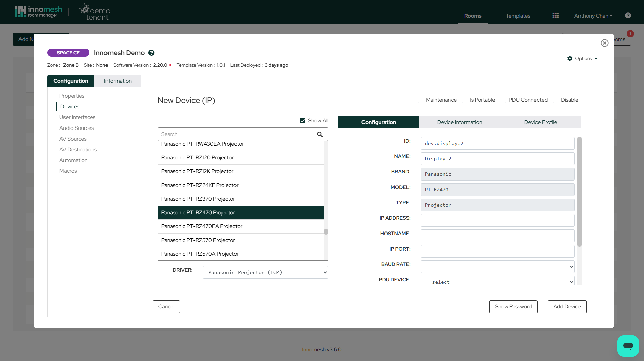This screenshot has height=361, width=644.
Task: Open the Device Information tab
Action: pyautogui.click(x=460, y=122)
